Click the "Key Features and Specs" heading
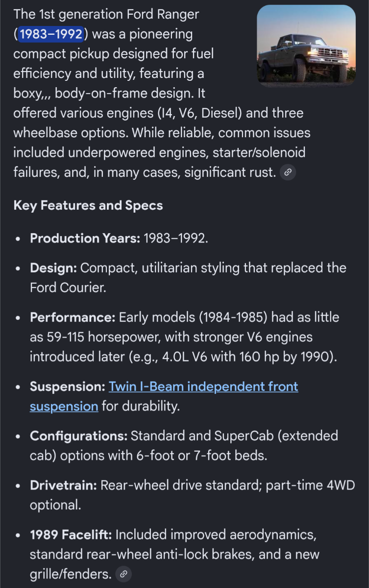The width and height of the screenshot is (369, 588). point(88,205)
